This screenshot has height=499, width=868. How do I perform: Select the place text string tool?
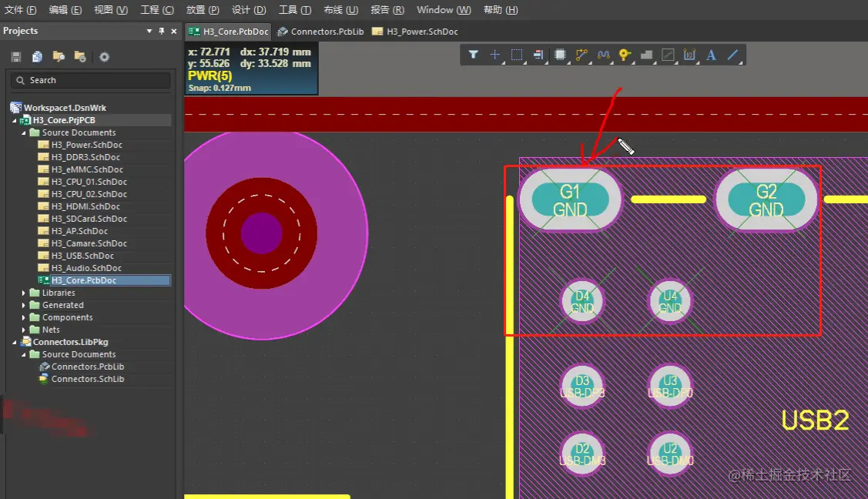click(712, 55)
